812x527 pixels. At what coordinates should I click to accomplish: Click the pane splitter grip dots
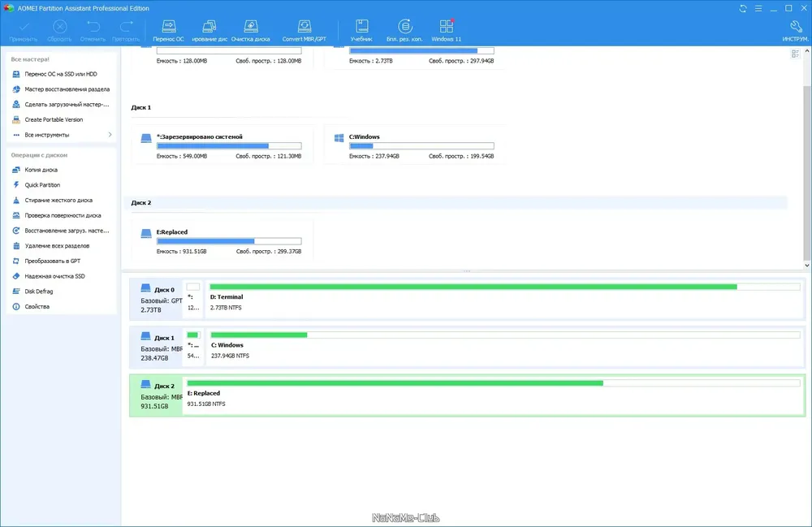(x=467, y=271)
